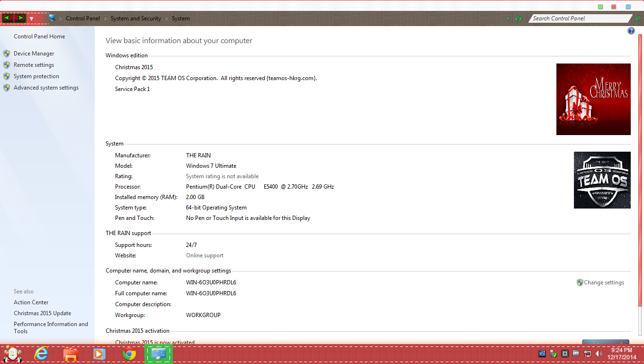Click the boxed X tray icon

pyautogui.click(x=564, y=354)
